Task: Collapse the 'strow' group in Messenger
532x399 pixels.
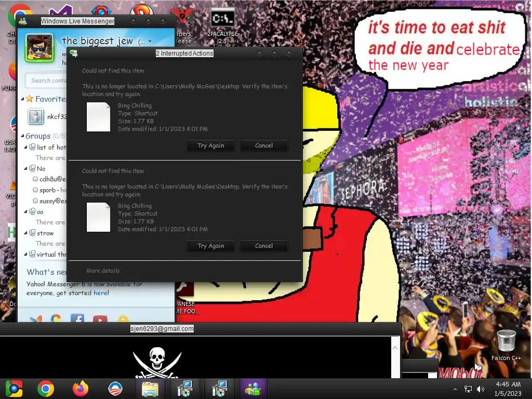Action: [25, 233]
